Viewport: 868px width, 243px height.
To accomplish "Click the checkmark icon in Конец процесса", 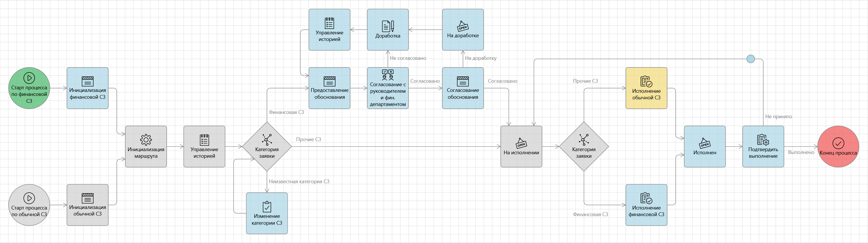I will coord(838,143).
